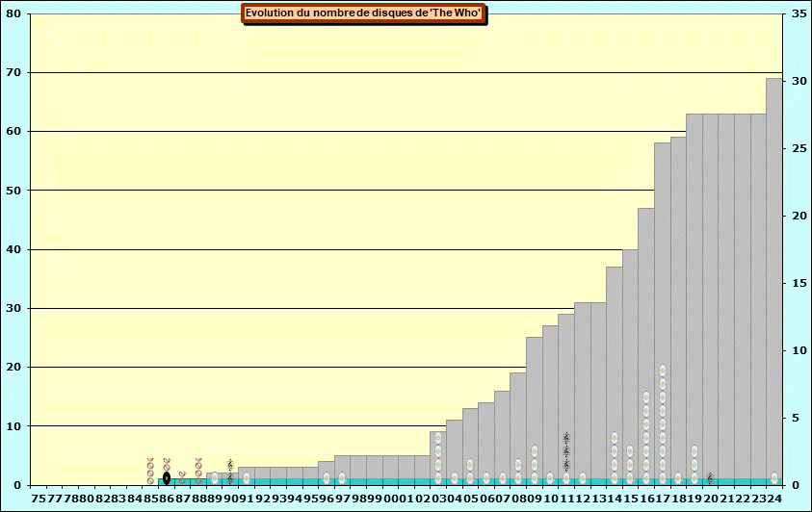Click the right axis value '35'

(x=799, y=14)
